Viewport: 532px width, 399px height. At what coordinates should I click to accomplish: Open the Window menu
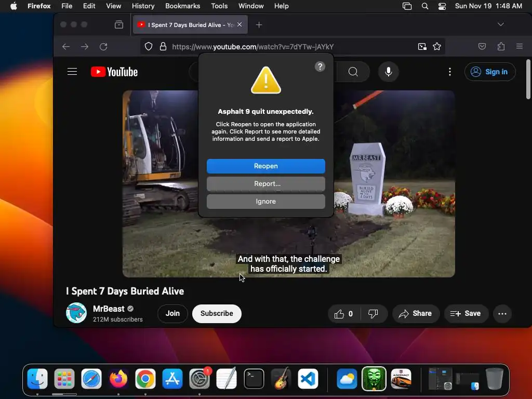click(251, 6)
